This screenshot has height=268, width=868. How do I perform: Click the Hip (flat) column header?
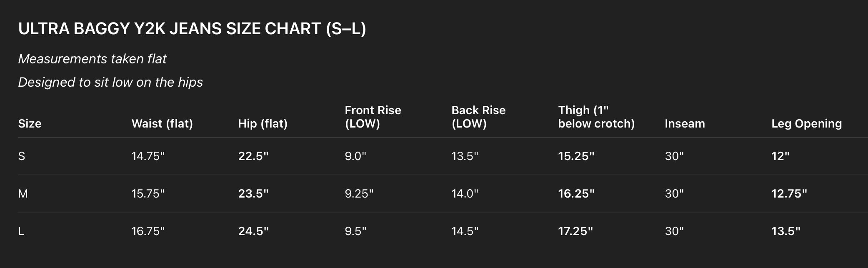coord(263,123)
